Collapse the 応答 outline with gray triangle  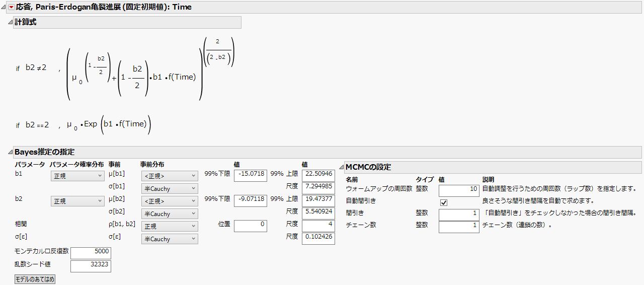pyautogui.click(x=4, y=7)
